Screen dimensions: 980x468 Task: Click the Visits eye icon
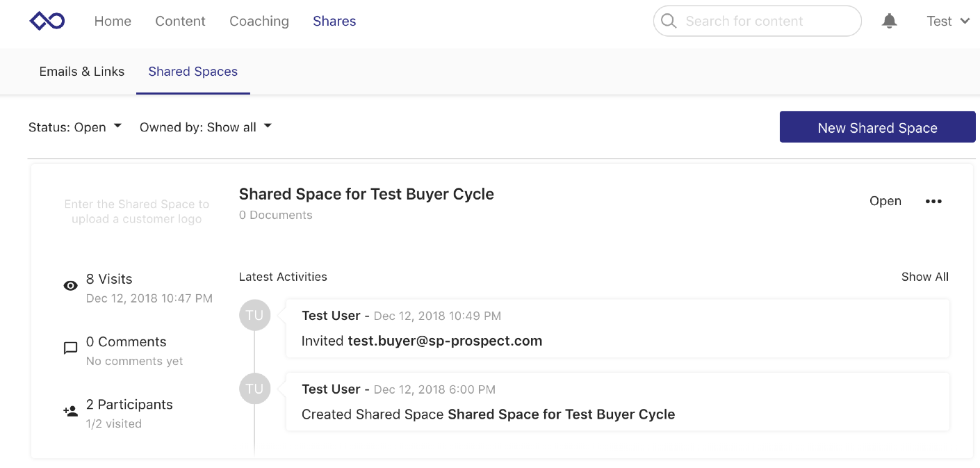point(70,285)
